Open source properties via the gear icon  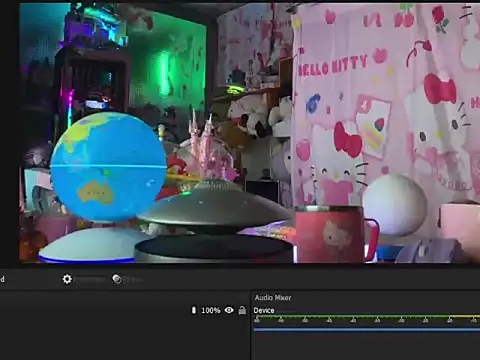coord(67,279)
